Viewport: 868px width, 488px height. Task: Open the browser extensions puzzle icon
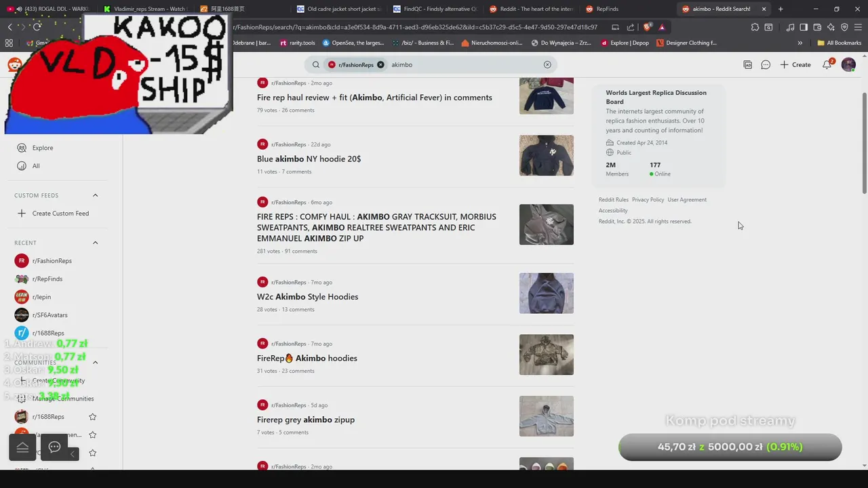click(x=755, y=27)
